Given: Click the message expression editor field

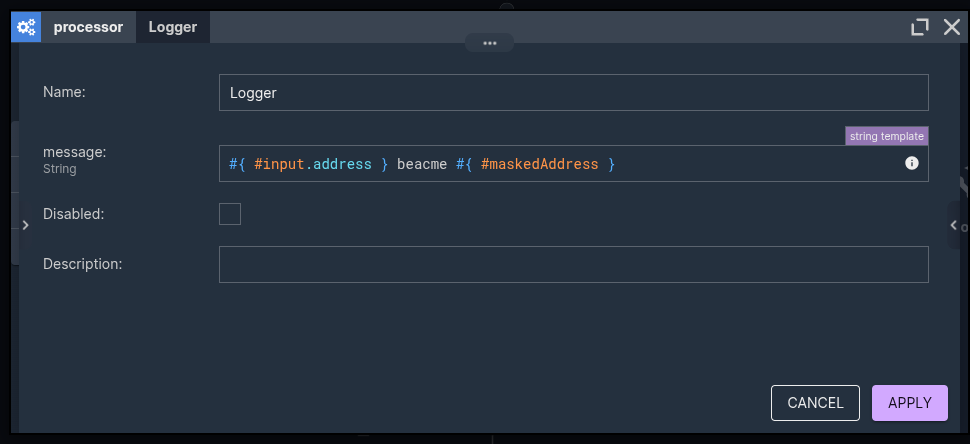Looking at the screenshot, I should [573, 164].
